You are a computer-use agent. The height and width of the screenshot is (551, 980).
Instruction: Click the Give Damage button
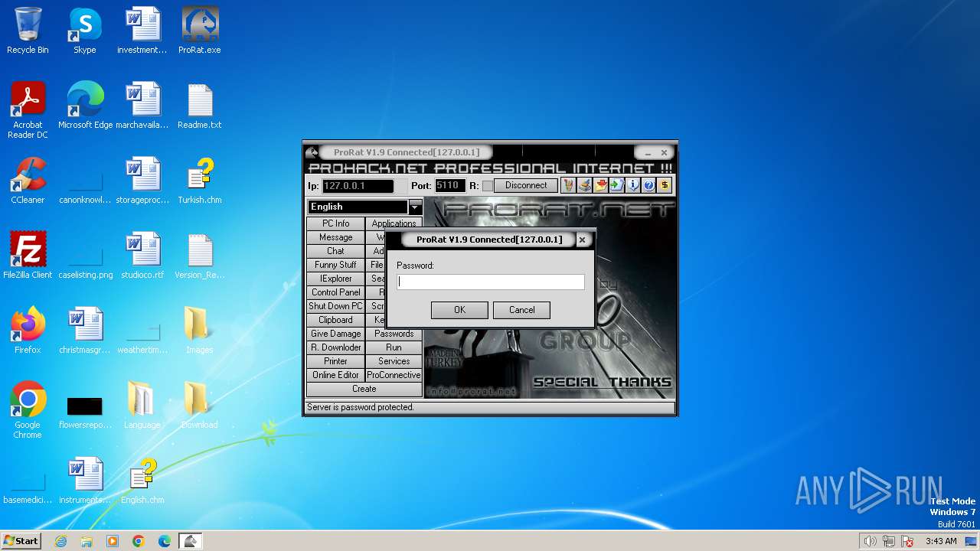pos(335,334)
